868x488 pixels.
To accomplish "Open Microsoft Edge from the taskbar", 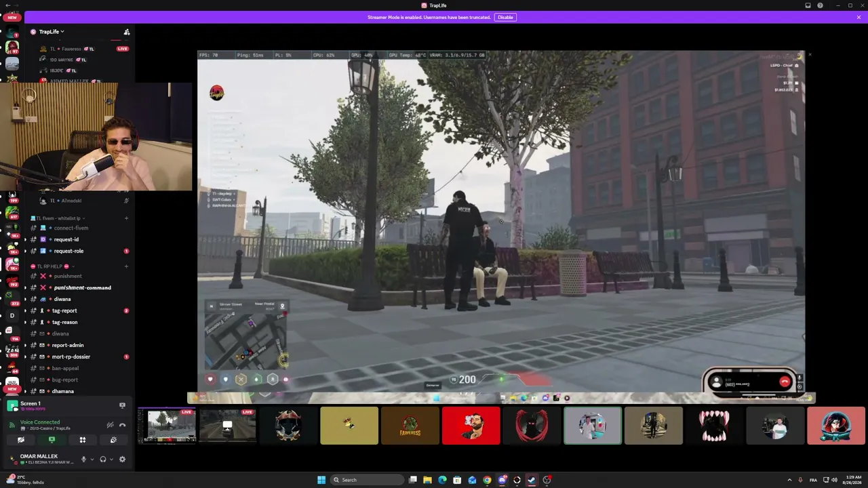I will [442, 480].
